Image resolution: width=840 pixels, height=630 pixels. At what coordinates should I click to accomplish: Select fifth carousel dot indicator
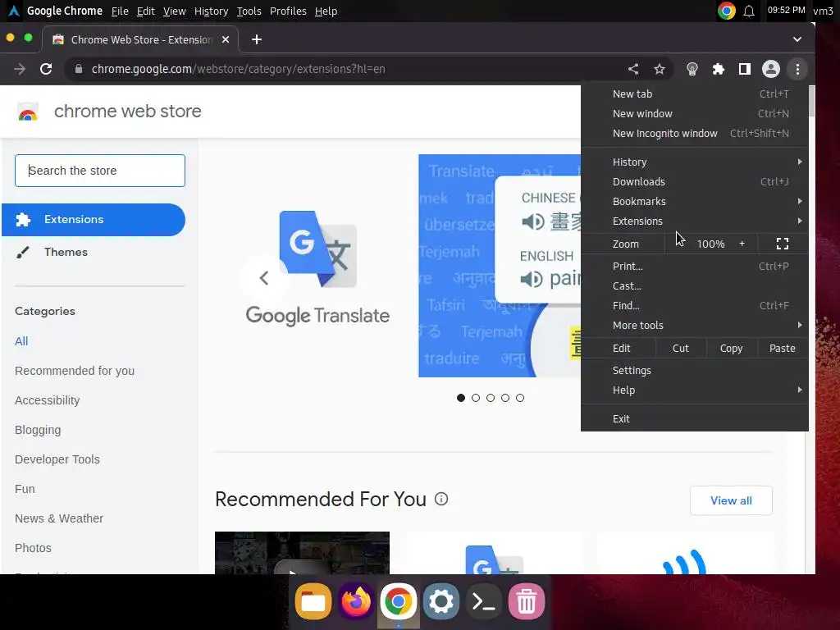pos(519,398)
